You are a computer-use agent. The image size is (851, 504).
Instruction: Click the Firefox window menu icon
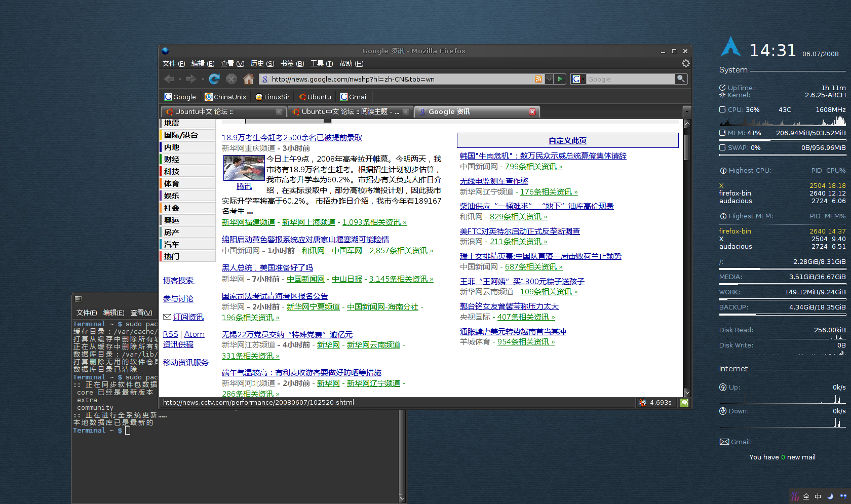pyautogui.click(x=165, y=51)
